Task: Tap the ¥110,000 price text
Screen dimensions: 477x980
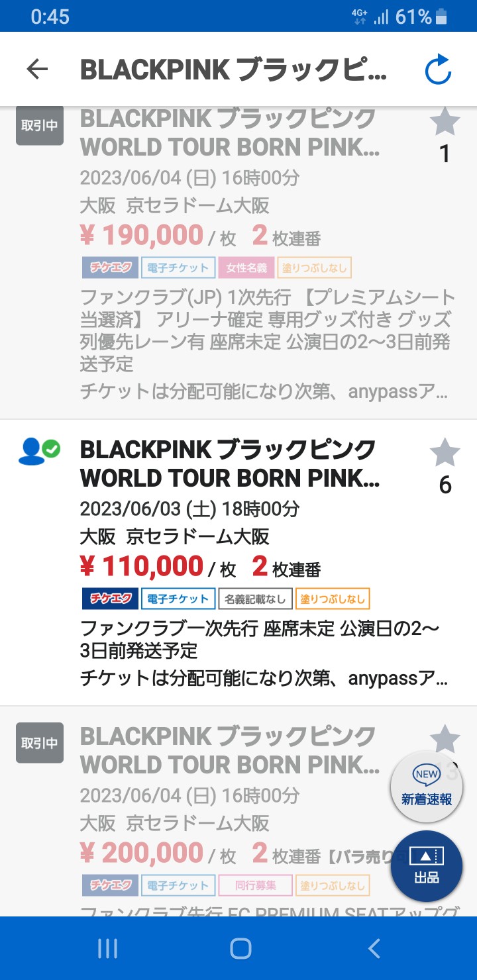Action: [x=142, y=567]
